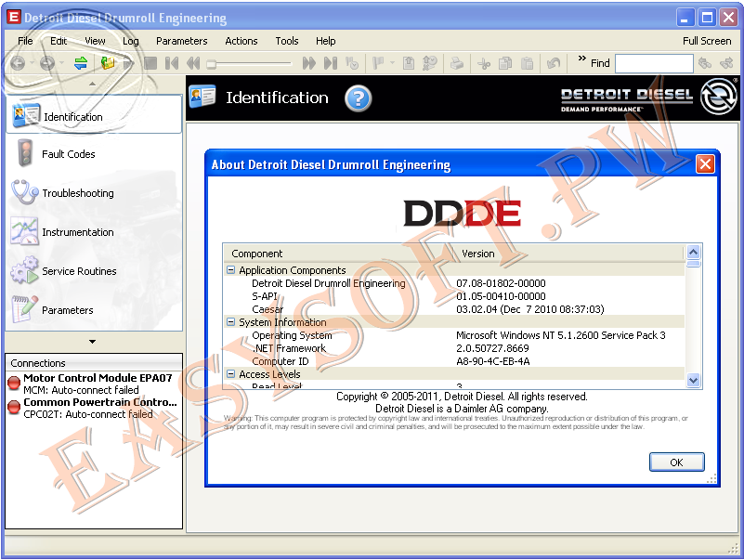Select the Operating System row
The height and width of the screenshot is (560, 744).
454,335
